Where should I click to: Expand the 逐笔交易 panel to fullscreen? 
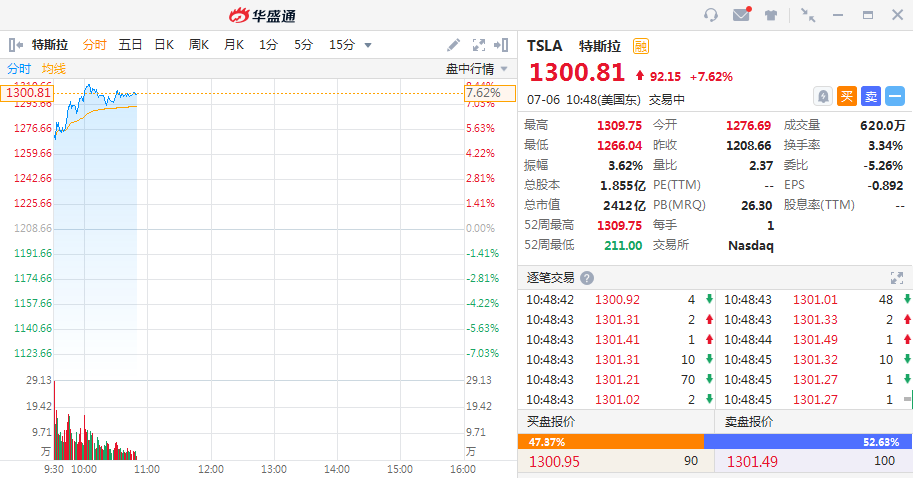coord(897,278)
